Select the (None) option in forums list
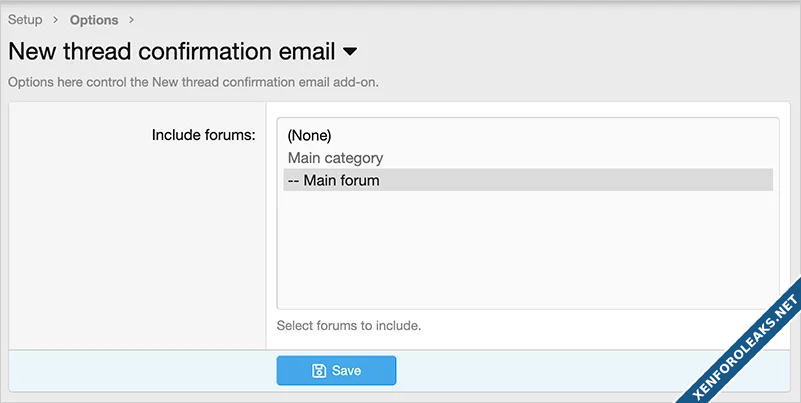 (x=309, y=135)
